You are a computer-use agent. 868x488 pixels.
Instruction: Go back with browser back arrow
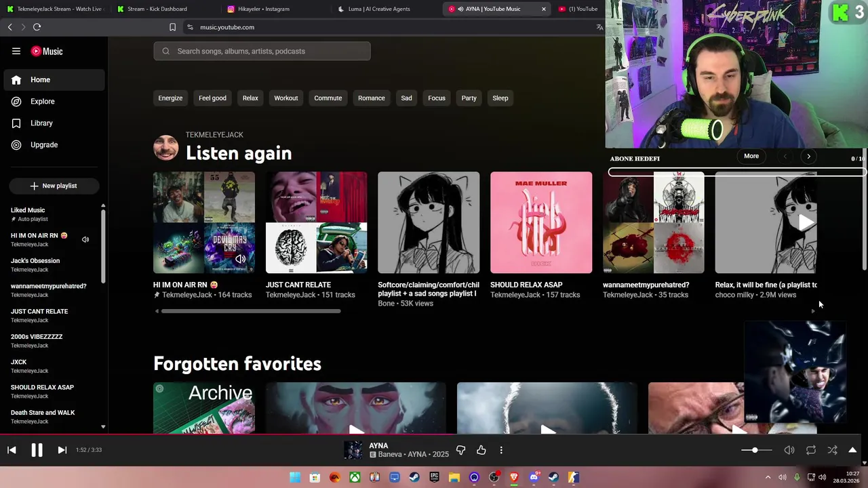tap(9, 27)
